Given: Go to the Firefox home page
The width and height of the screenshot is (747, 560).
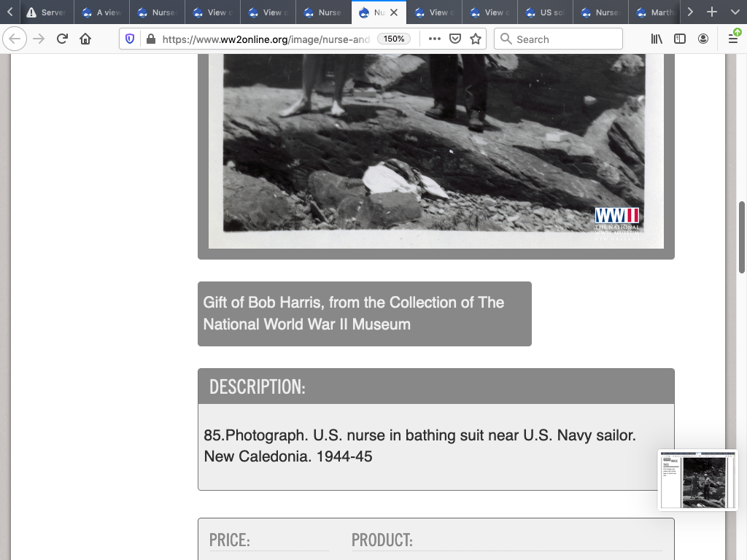Looking at the screenshot, I should tap(85, 39).
